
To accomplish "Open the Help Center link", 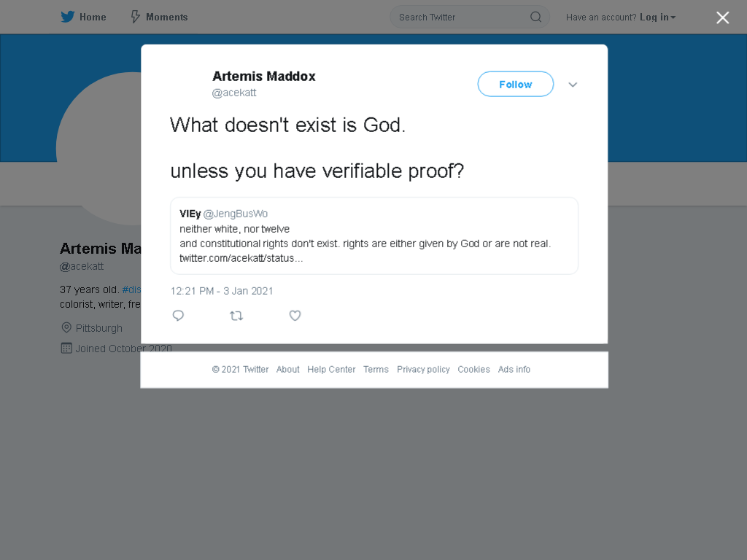I will point(331,370).
